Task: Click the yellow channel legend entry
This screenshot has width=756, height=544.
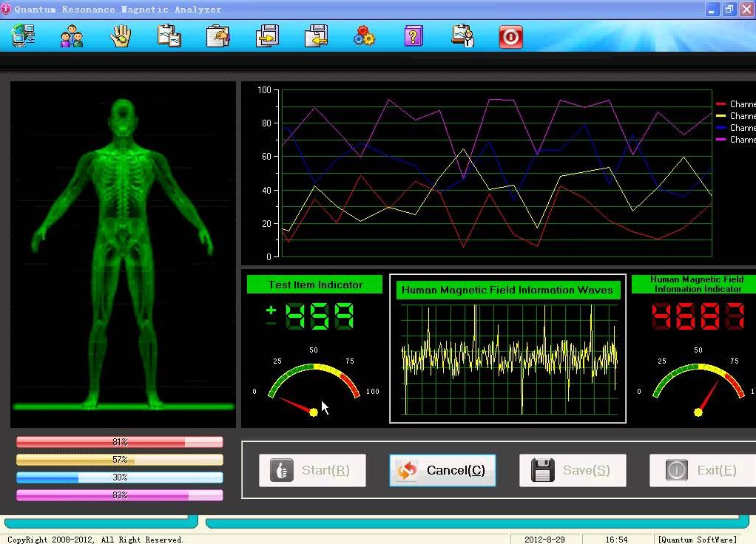Action: coord(736,116)
